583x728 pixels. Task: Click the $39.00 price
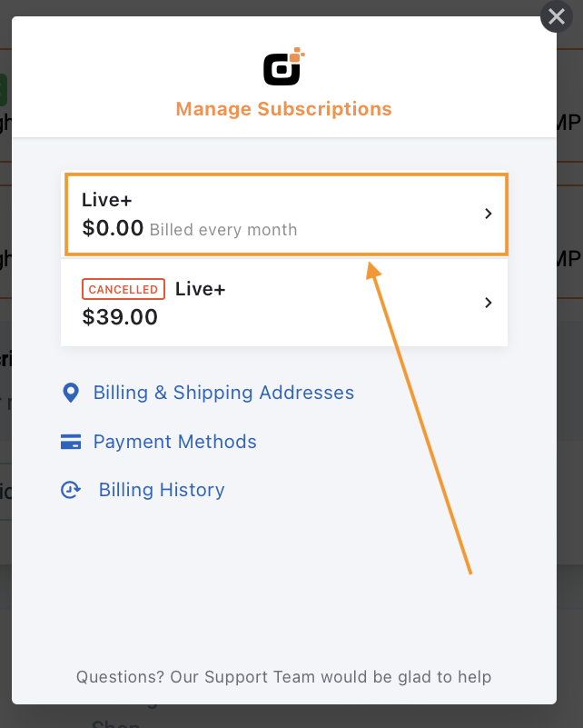tap(120, 317)
